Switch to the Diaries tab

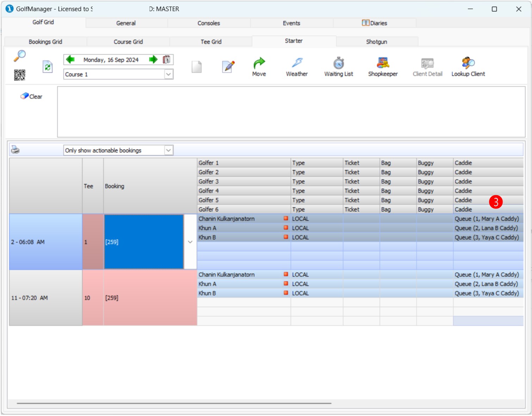point(375,23)
